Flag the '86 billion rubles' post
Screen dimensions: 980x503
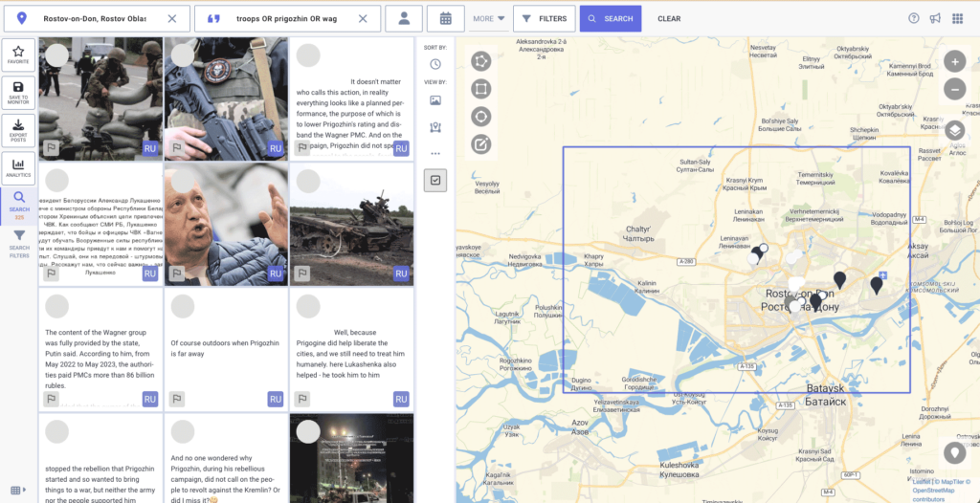[x=52, y=399]
